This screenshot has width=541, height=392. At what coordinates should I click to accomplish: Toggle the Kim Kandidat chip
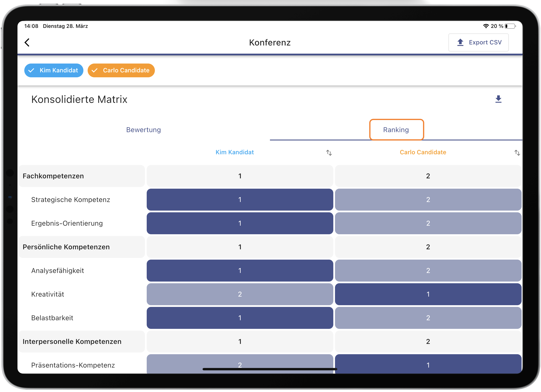click(54, 70)
